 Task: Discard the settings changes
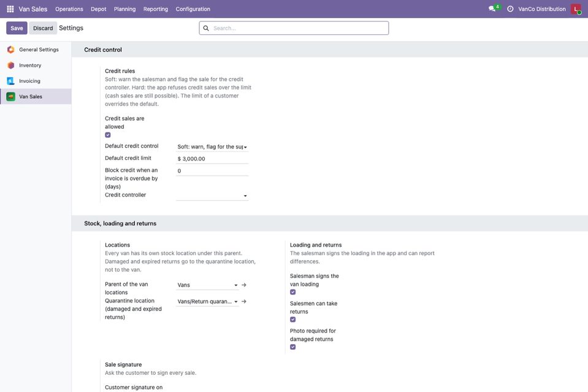(x=43, y=28)
